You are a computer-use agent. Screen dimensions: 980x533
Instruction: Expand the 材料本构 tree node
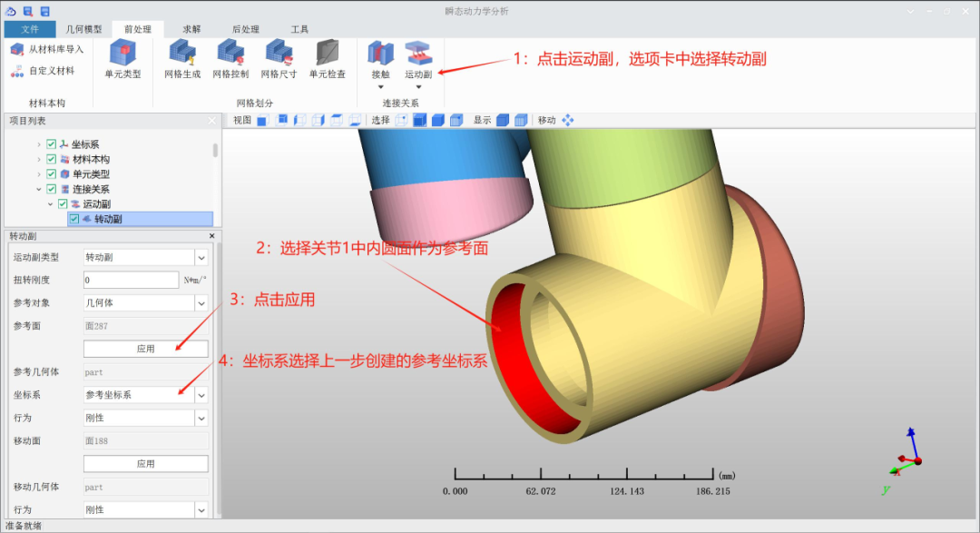pos(39,160)
